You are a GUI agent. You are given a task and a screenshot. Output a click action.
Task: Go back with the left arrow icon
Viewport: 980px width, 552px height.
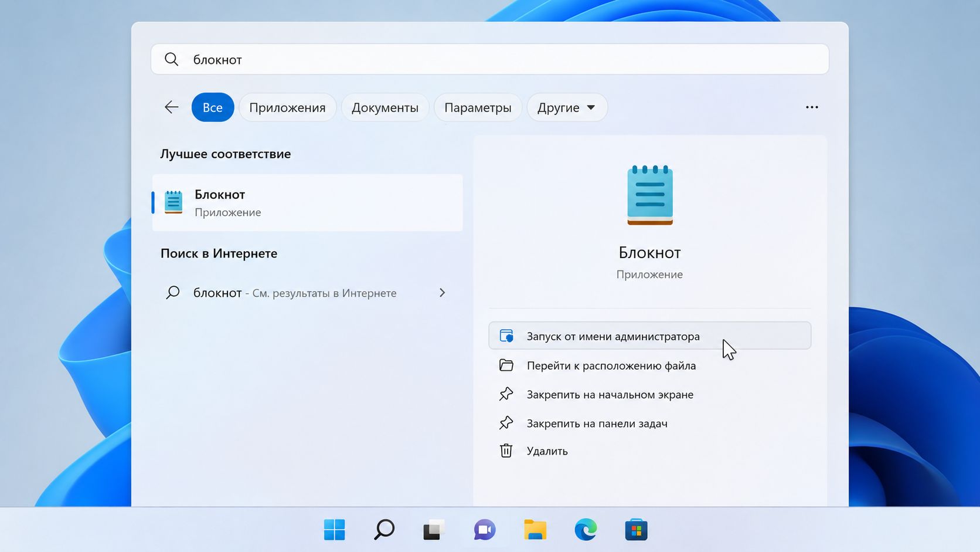171,107
